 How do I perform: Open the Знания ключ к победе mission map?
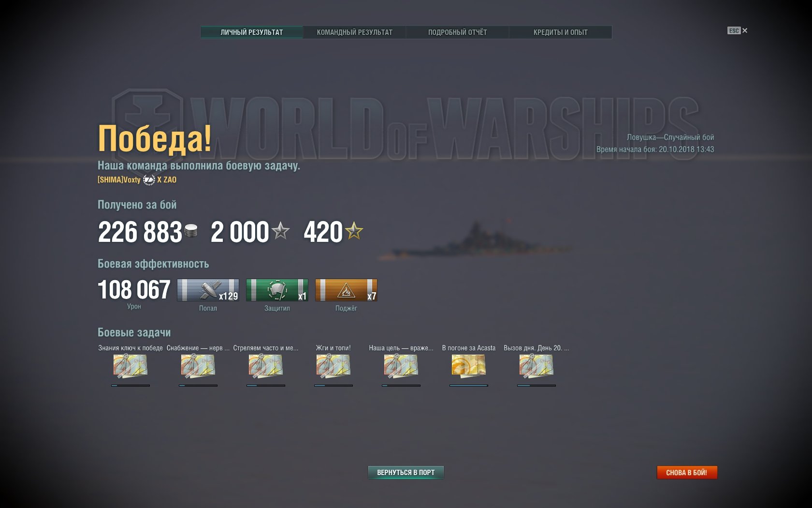[x=130, y=366]
